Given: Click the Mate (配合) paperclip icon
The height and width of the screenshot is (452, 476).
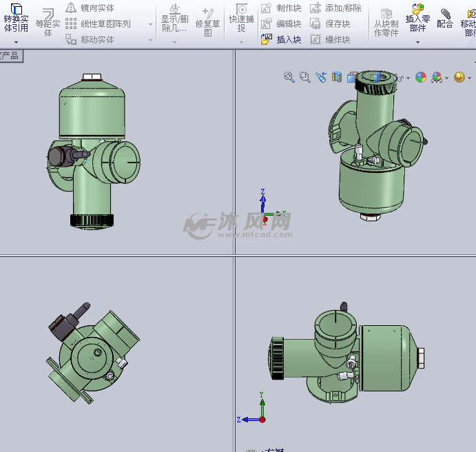Looking at the screenshot, I should [x=445, y=19].
